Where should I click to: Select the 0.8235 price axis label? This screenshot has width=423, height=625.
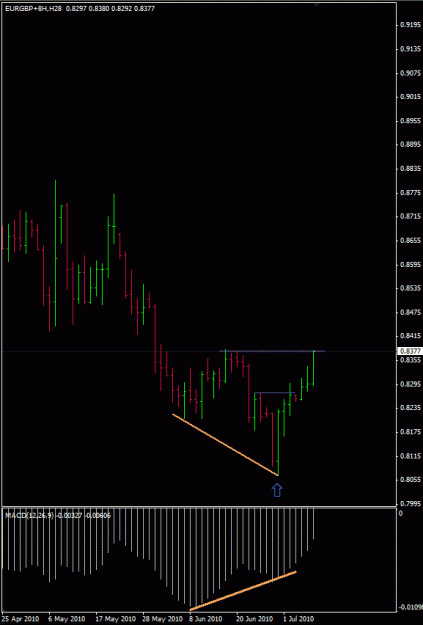pos(410,407)
